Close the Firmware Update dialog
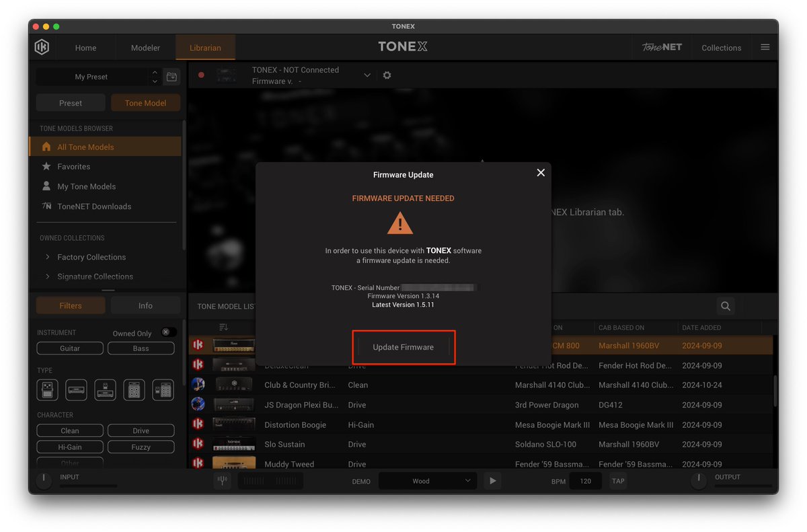 tap(541, 173)
